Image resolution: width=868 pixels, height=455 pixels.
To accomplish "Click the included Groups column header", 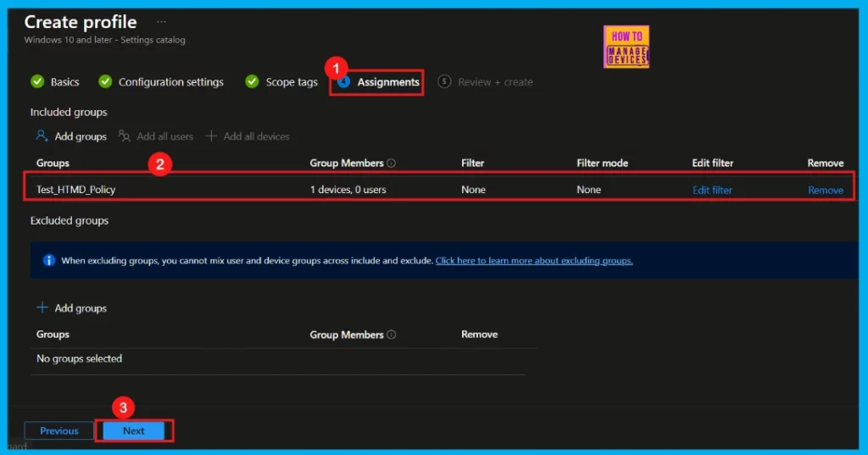I will [53, 163].
